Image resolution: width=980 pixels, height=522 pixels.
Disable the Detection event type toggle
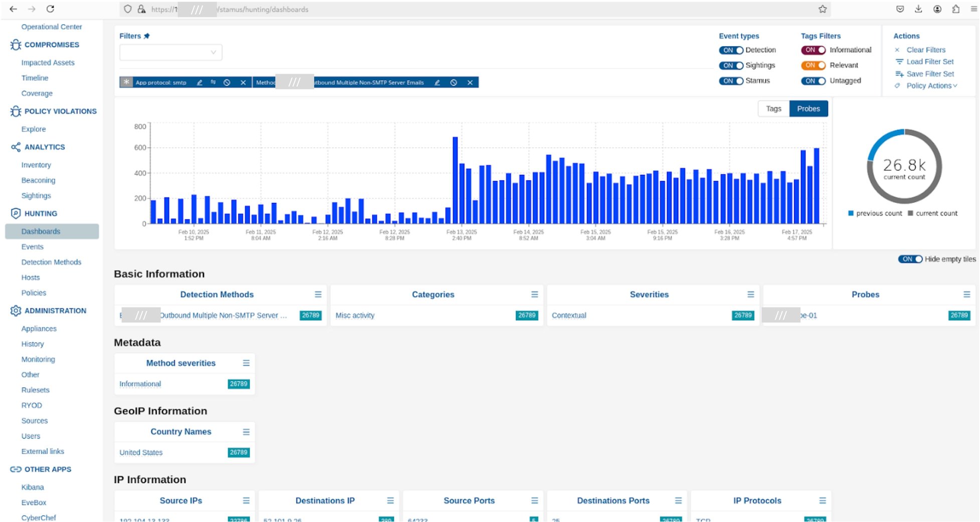click(731, 50)
